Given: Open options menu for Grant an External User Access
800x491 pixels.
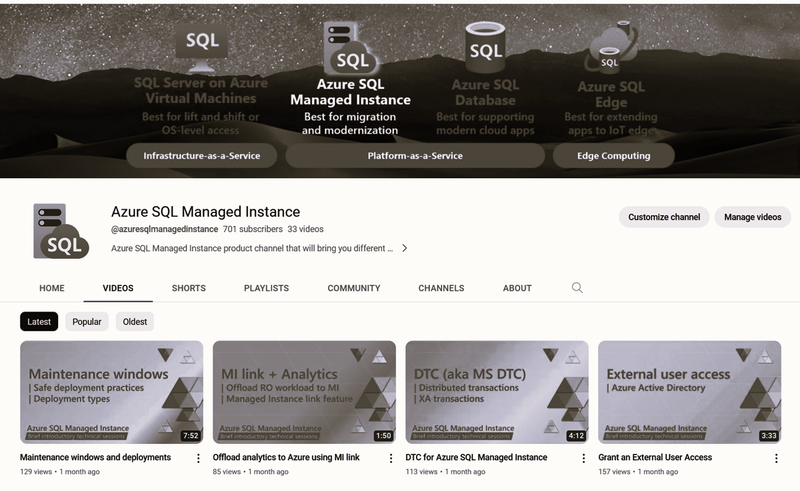Looking at the screenshot, I should (x=776, y=458).
